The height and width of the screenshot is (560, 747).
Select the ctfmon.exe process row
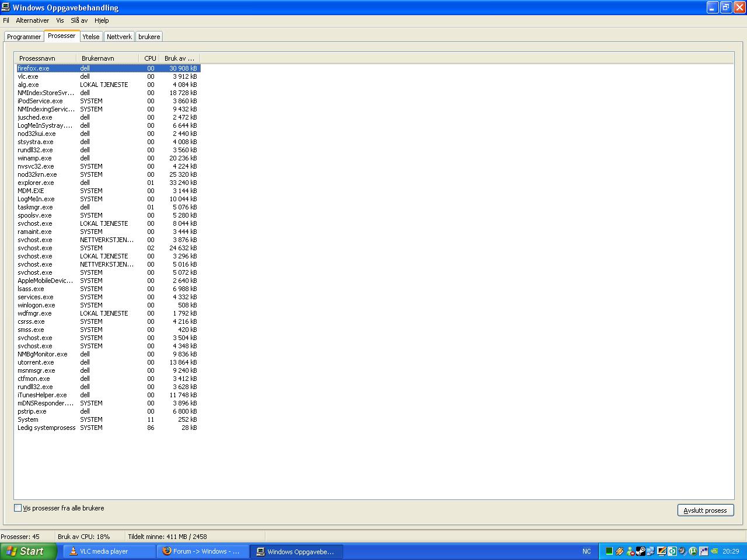pyautogui.click(x=109, y=379)
